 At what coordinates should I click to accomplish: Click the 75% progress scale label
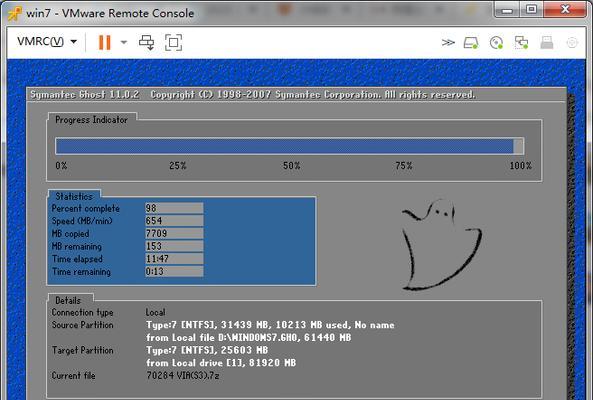(404, 166)
